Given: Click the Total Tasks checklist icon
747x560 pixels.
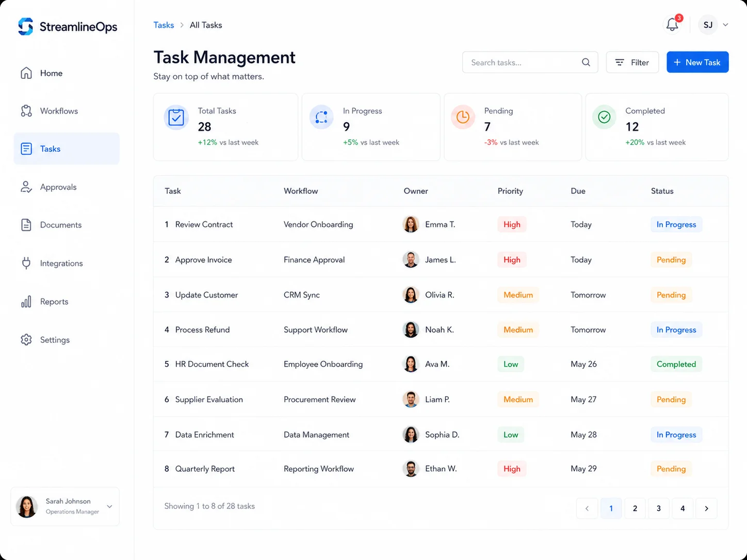Looking at the screenshot, I should click(x=176, y=118).
